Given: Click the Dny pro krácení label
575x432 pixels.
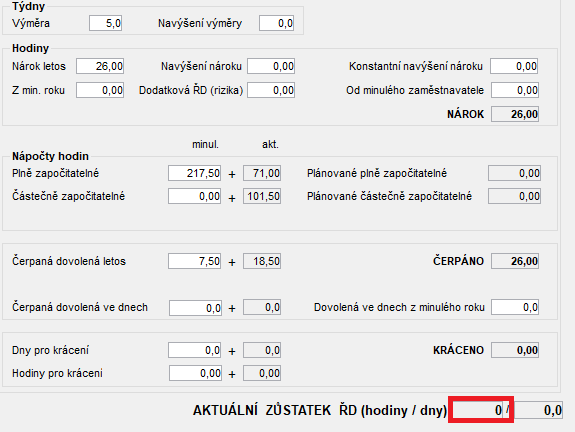Looking at the screenshot, I should pyautogui.click(x=50, y=350).
